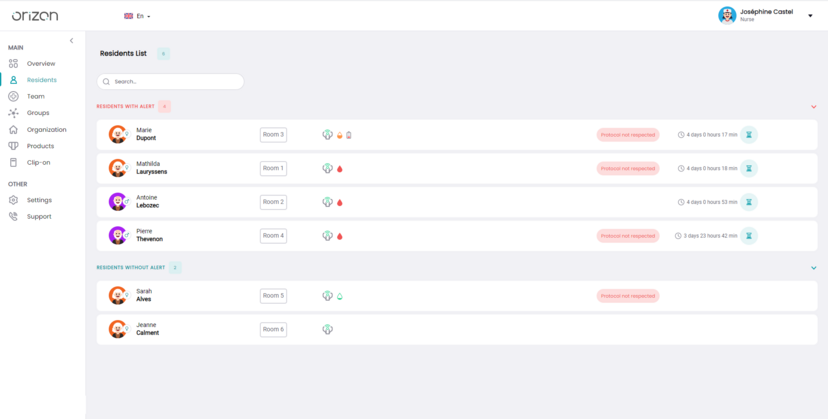Open Joséphine Castel user menu arrow
The image size is (828, 419).
810,16
